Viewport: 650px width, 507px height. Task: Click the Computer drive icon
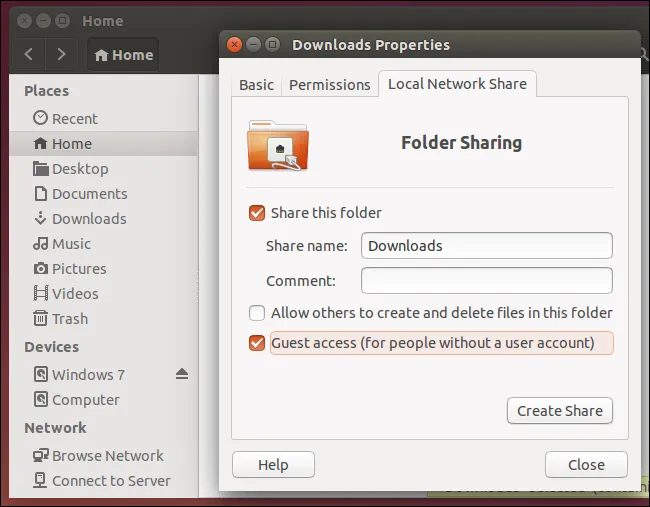click(40, 400)
